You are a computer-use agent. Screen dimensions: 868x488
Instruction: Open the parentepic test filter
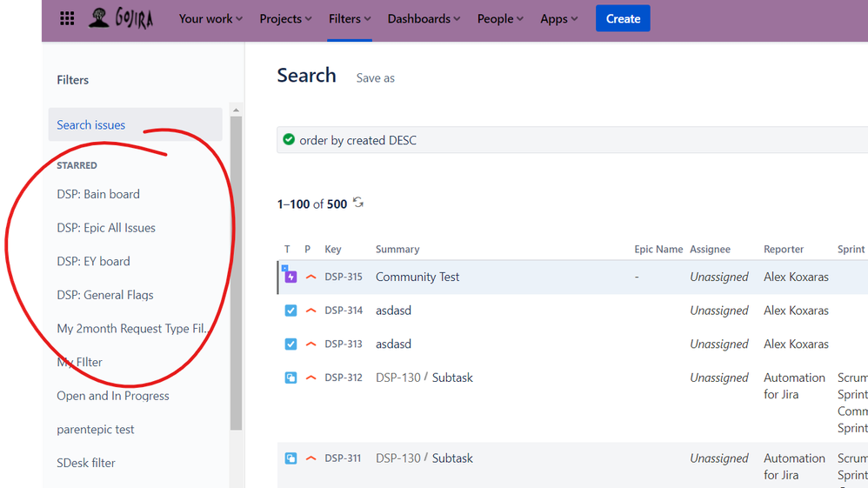(95, 430)
